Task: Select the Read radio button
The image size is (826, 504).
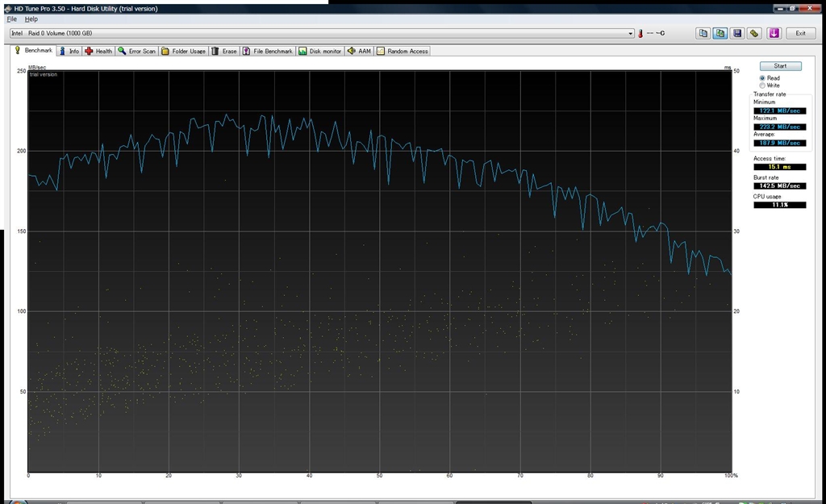Action: click(762, 78)
